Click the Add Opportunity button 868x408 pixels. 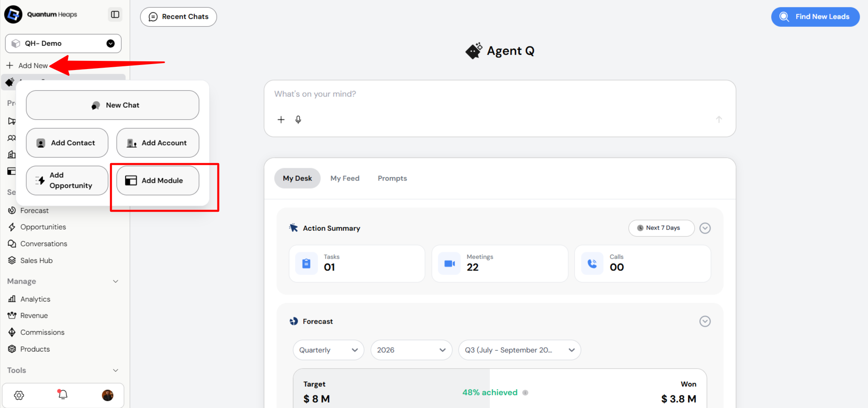pos(67,180)
